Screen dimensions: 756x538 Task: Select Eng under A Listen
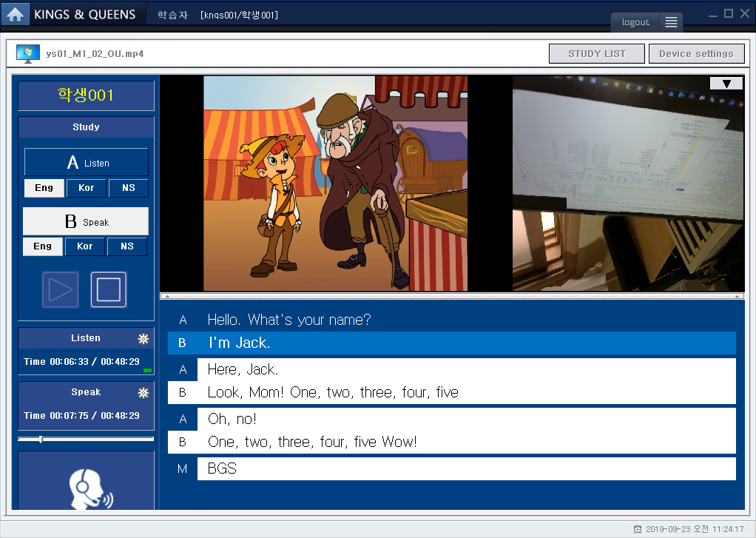pos(44,188)
